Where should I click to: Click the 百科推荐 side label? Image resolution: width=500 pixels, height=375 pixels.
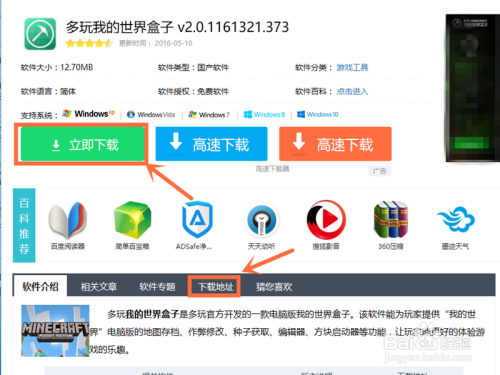coord(24,225)
